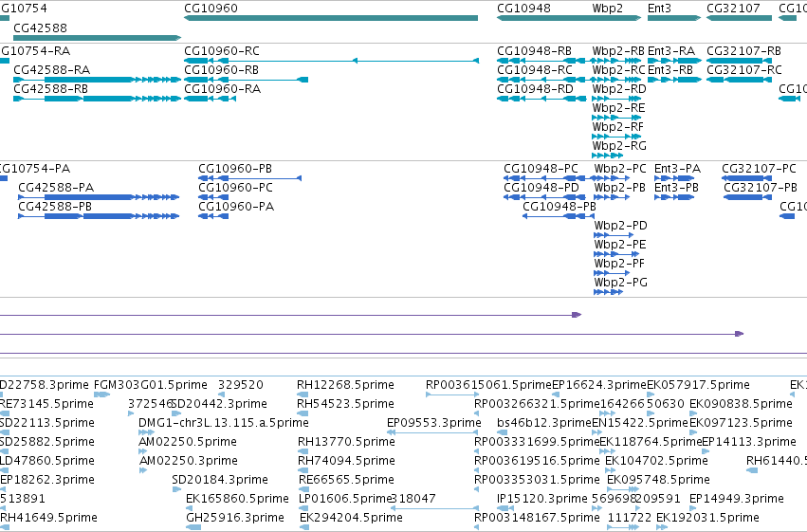807x532 pixels.
Task: Click EST DMG1-chr3L.13.115.a.5prime label
Action: (x=224, y=423)
